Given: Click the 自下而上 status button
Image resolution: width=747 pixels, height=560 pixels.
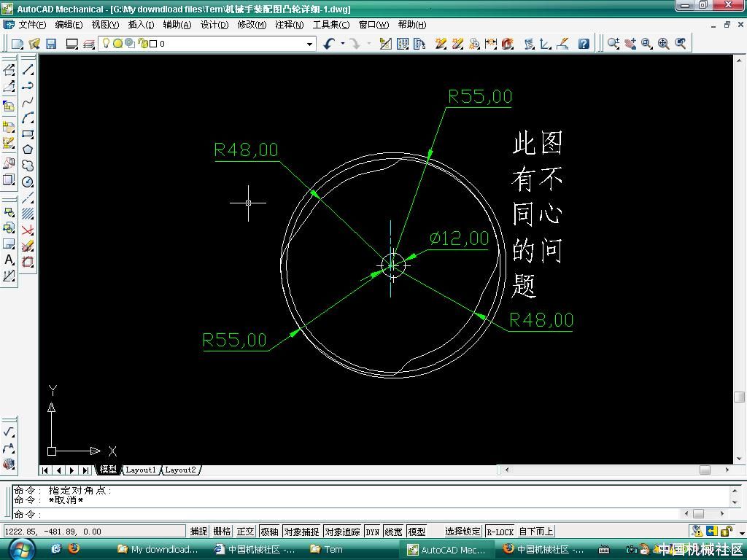Looking at the screenshot, I should [x=535, y=532].
